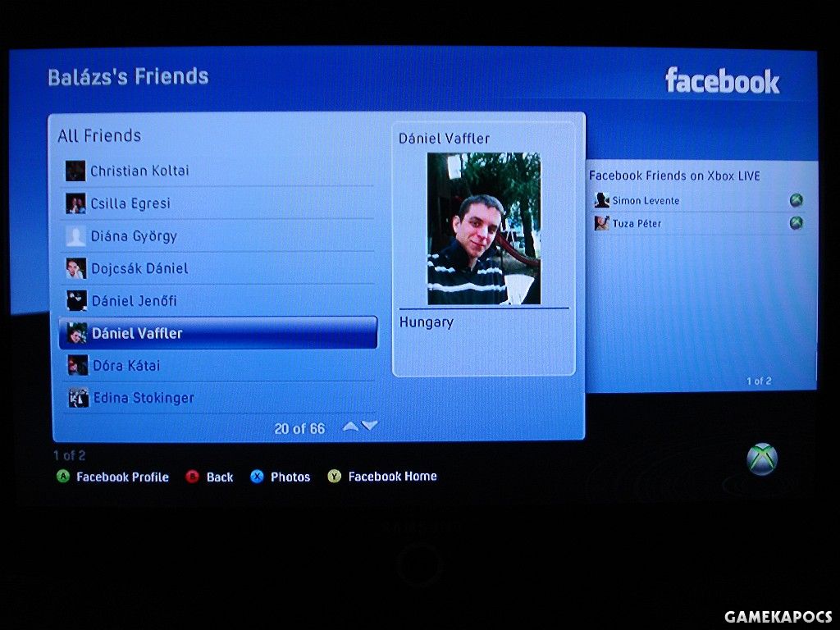Click Dániel Jenőfi's avatar picture
The height and width of the screenshot is (630, 840).
point(76,300)
